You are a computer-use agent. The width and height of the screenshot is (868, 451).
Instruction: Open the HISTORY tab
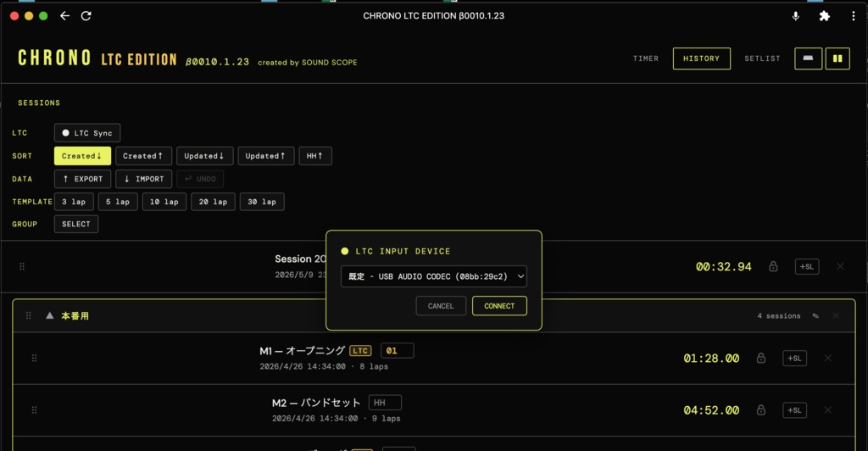[x=701, y=58]
